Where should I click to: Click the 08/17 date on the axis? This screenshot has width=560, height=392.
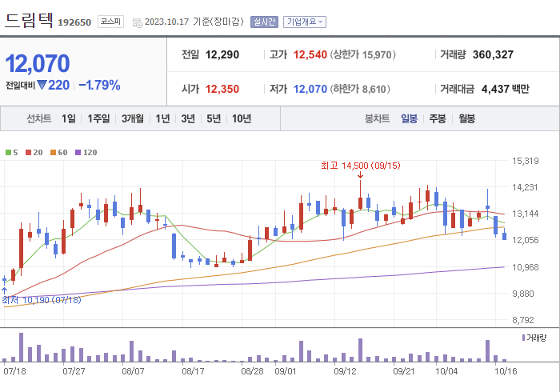point(193,371)
